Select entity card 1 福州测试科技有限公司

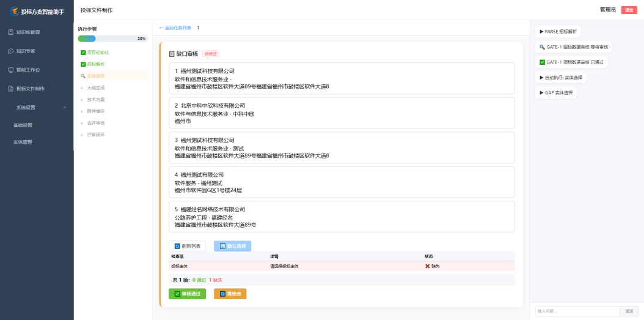[342, 78]
